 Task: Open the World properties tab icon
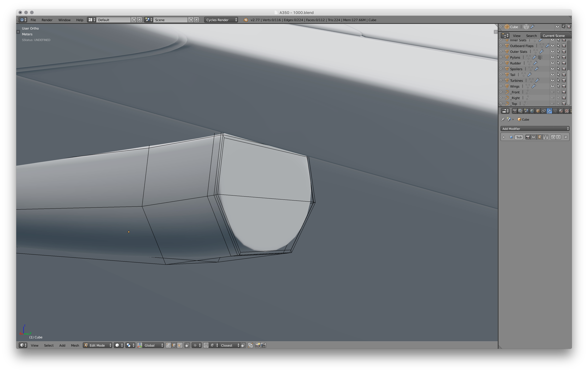pyautogui.click(x=532, y=111)
